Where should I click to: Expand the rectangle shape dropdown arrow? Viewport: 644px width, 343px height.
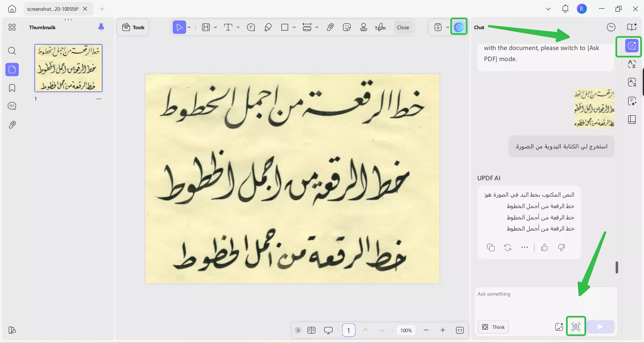294,28
